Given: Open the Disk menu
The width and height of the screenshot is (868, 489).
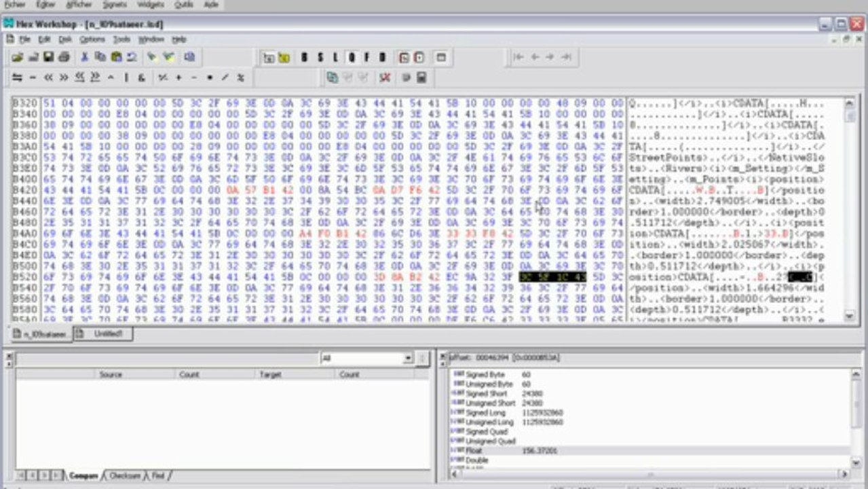Looking at the screenshot, I should tap(64, 39).
